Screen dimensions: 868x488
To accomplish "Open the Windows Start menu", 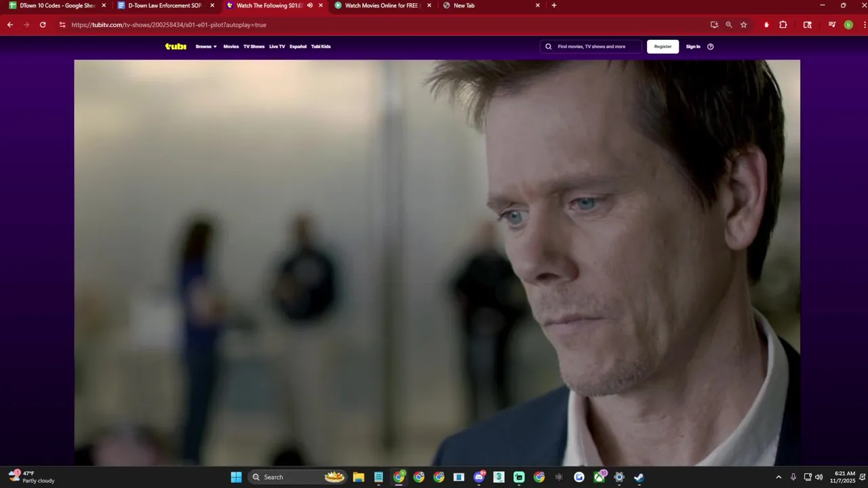I will pyautogui.click(x=236, y=477).
